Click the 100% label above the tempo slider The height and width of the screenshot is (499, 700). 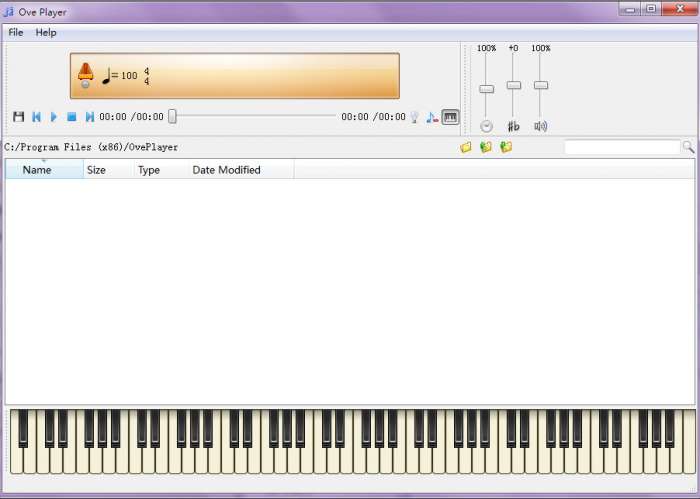[486, 48]
